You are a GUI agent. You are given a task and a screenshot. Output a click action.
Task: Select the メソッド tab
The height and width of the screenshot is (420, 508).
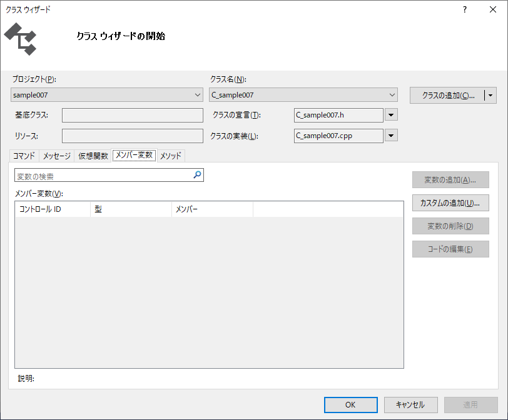click(170, 156)
